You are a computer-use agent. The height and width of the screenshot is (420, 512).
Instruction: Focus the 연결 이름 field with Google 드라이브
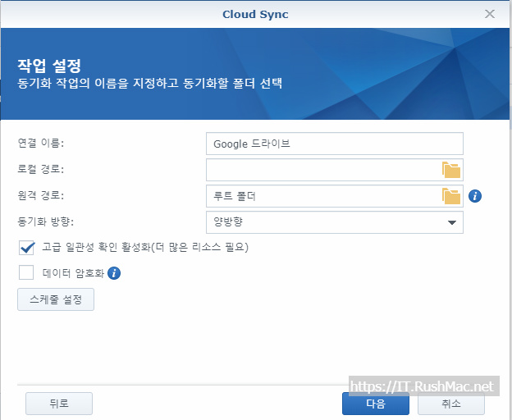tap(335, 144)
